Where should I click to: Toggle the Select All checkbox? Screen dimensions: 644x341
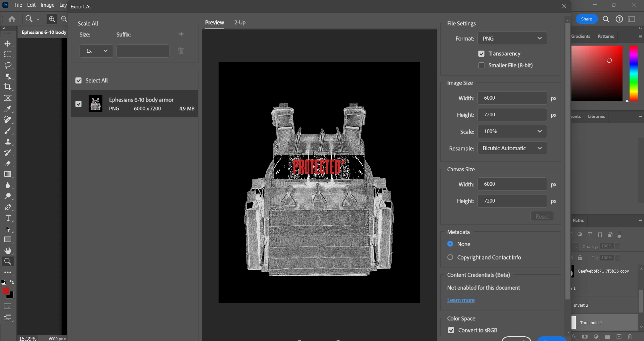pos(79,80)
